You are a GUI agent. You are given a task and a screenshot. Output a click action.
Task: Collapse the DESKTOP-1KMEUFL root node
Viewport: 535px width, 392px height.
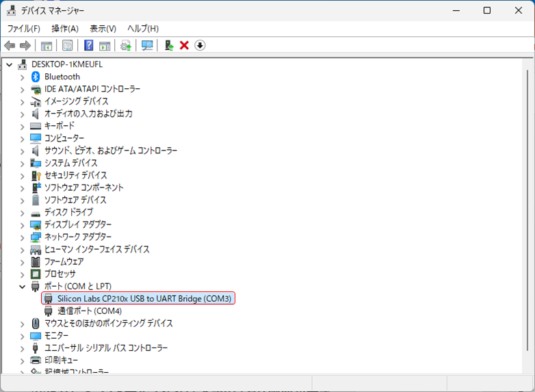click(x=10, y=64)
